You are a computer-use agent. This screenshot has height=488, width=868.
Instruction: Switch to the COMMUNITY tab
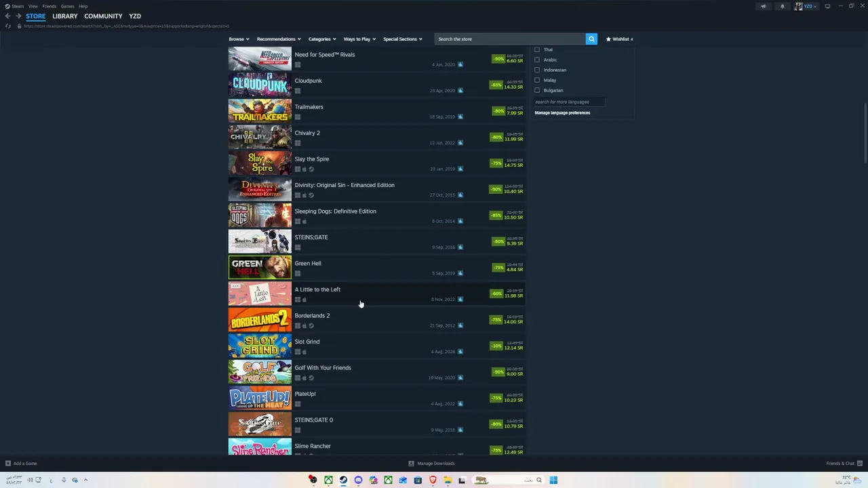coord(103,16)
